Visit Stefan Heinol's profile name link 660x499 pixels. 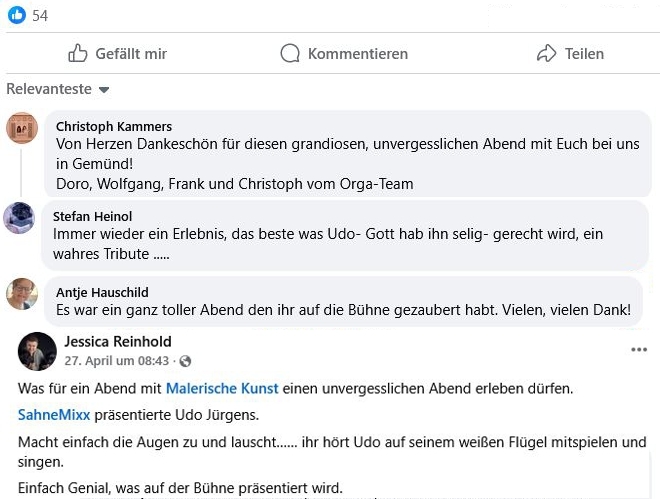tap(93, 216)
